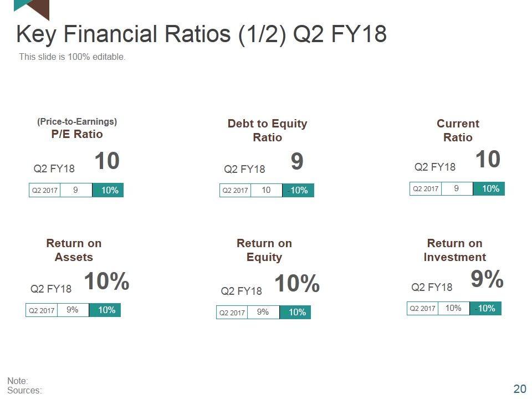Select the P/E Ratio heading
The height and width of the screenshot is (399, 532).
point(77,134)
